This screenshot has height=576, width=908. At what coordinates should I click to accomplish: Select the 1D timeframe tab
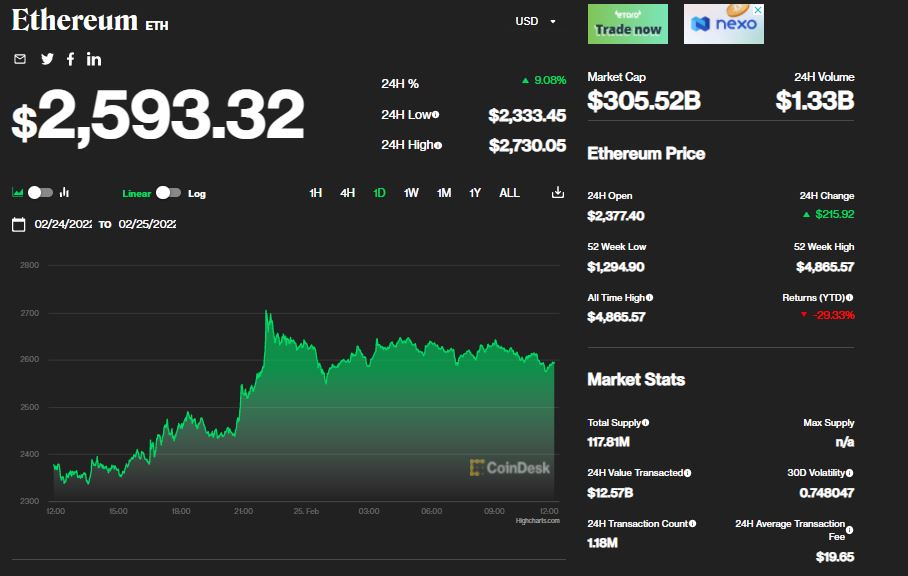click(x=379, y=193)
